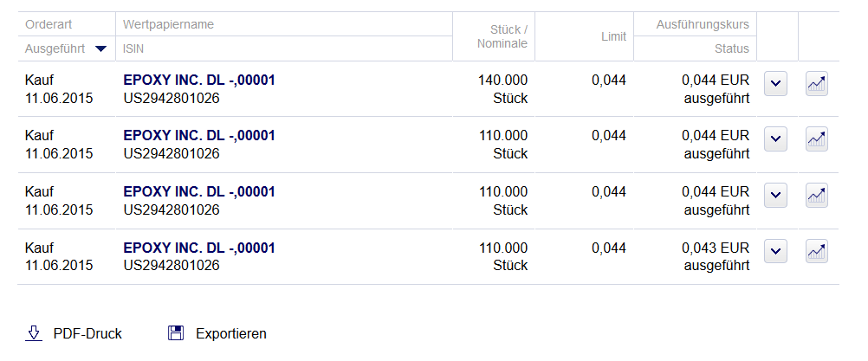The image size is (868, 361).
Task: Click the PDF-Druck text link
Action: click(87, 333)
